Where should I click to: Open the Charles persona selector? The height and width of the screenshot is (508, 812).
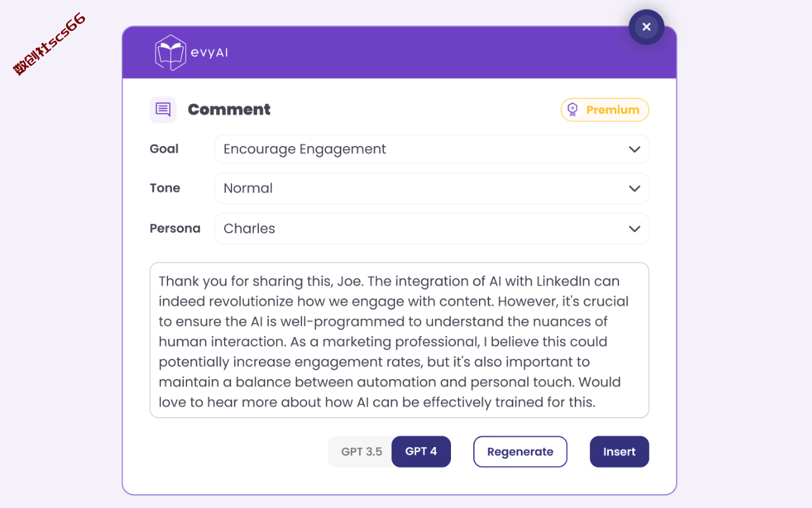coord(431,229)
